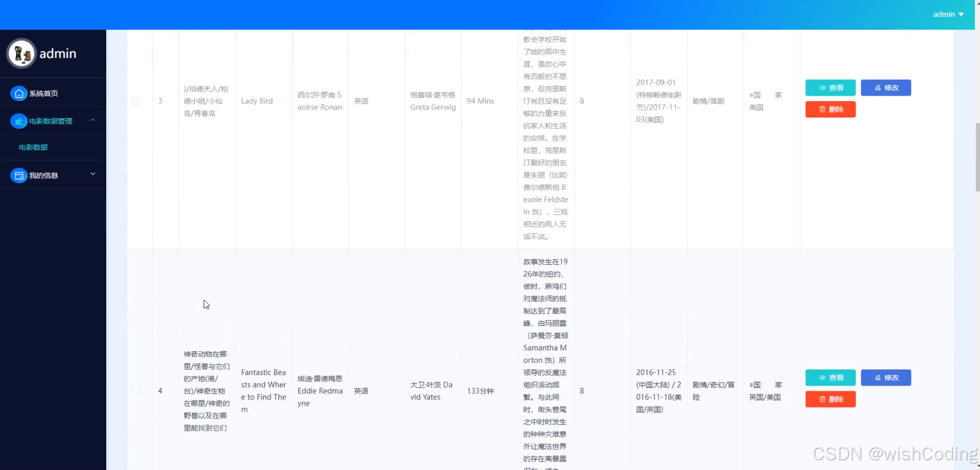Click the icon beside 电影数据管理

tap(19, 121)
